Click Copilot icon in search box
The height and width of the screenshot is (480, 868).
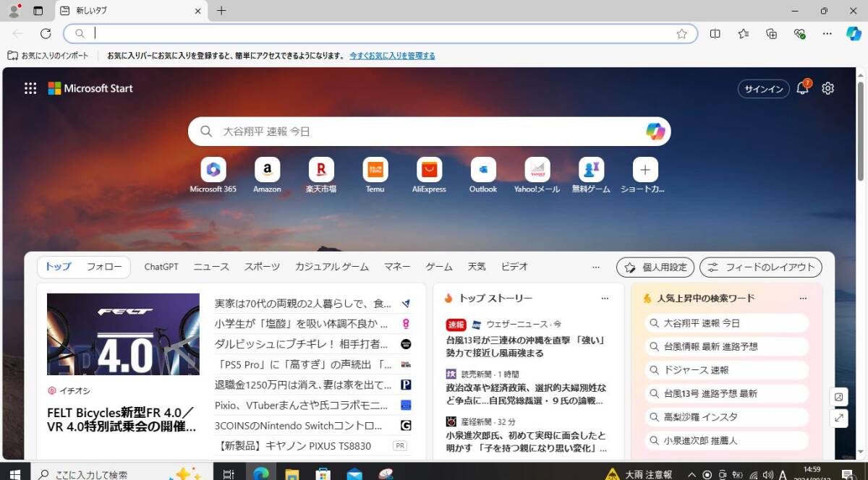(655, 132)
